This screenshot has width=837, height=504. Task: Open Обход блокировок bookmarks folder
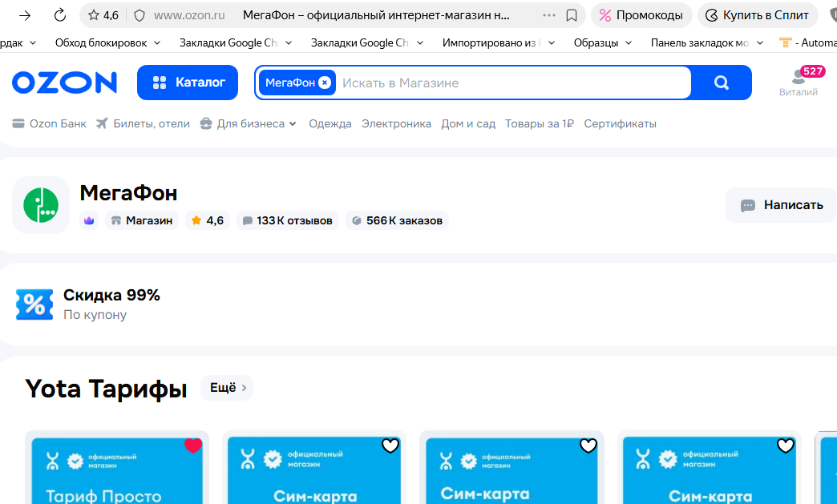coord(107,42)
